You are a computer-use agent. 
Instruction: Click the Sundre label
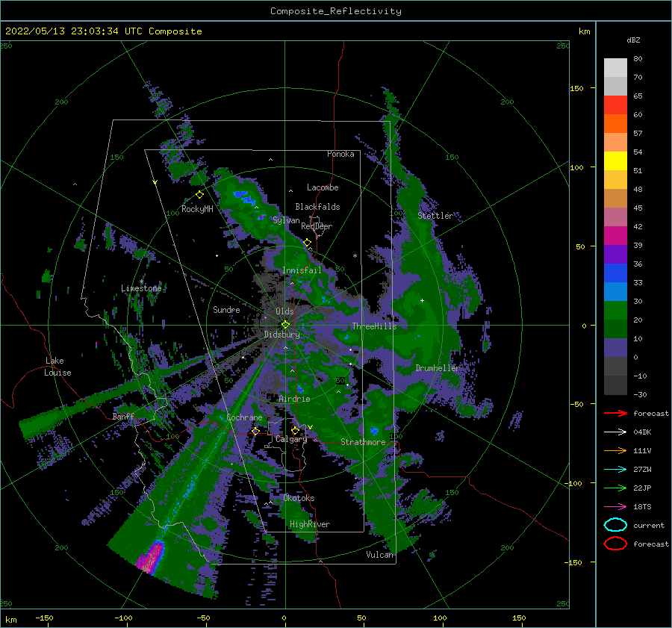tap(226, 309)
